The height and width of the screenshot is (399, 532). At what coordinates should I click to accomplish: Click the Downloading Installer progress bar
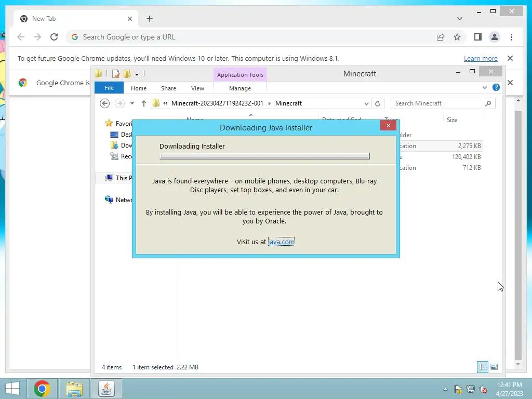point(264,156)
